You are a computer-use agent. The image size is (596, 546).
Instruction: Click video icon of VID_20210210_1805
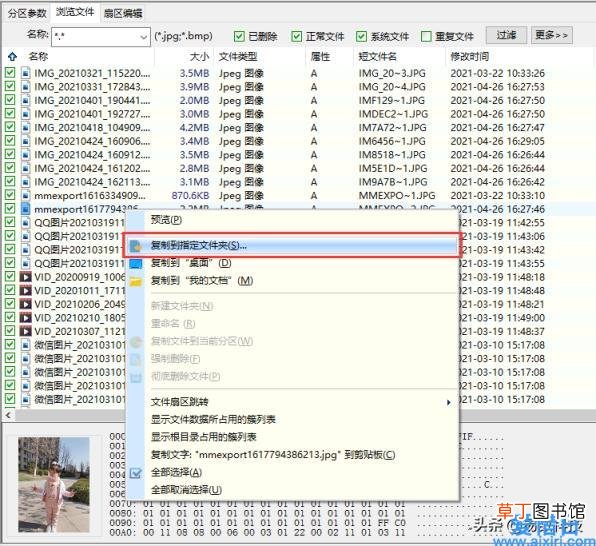tap(25, 318)
